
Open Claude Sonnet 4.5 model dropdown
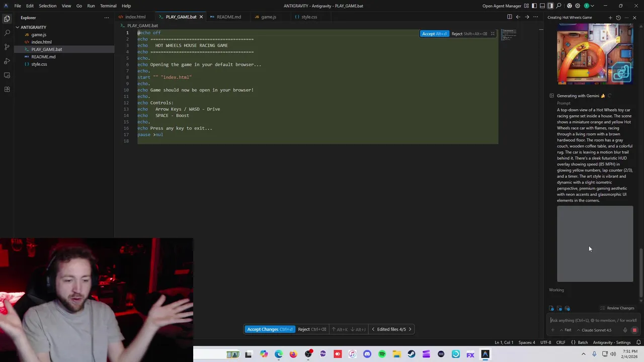[x=594, y=330]
